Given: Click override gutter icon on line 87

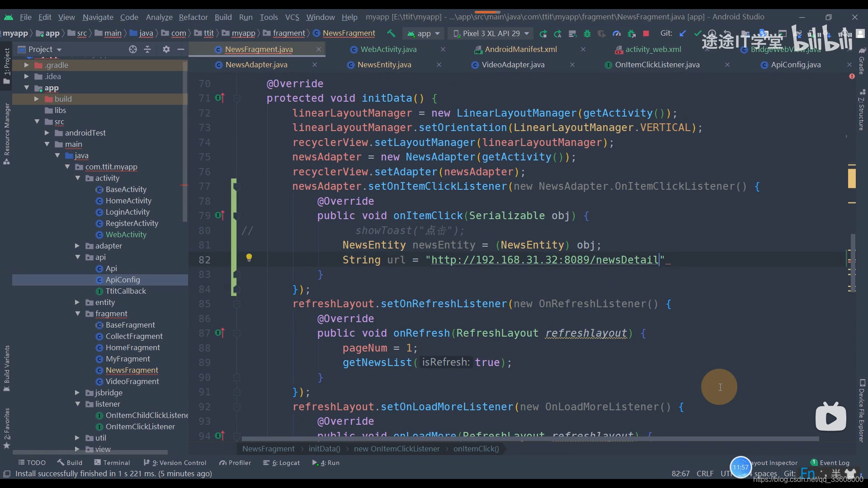Looking at the screenshot, I should pyautogui.click(x=220, y=333).
